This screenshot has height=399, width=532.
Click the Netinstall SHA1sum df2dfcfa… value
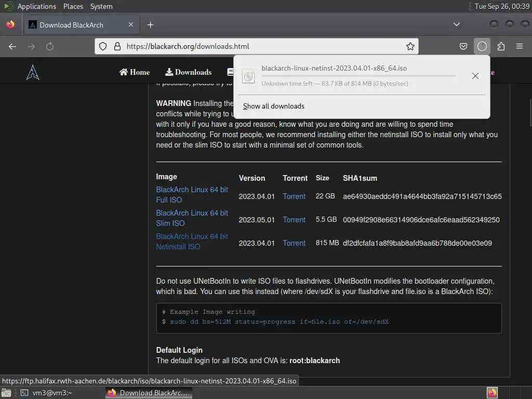coord(417,243)
